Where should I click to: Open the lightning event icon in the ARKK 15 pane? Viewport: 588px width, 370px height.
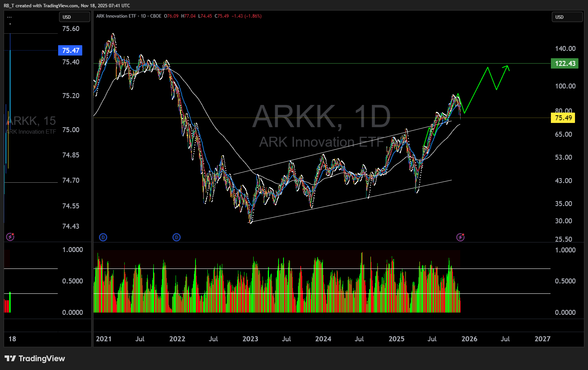(x=10, y=237)
